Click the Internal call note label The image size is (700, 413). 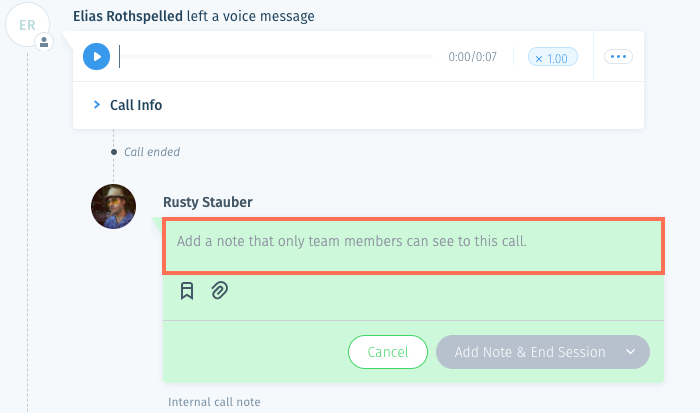pyautogui.click(x=214, y=402)
